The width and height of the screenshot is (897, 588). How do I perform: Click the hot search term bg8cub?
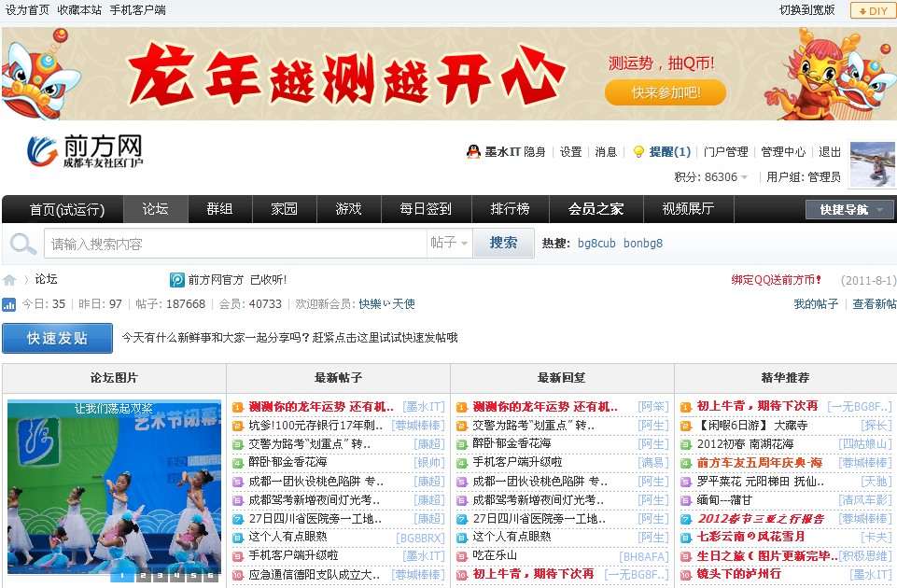tap(596, 243)
